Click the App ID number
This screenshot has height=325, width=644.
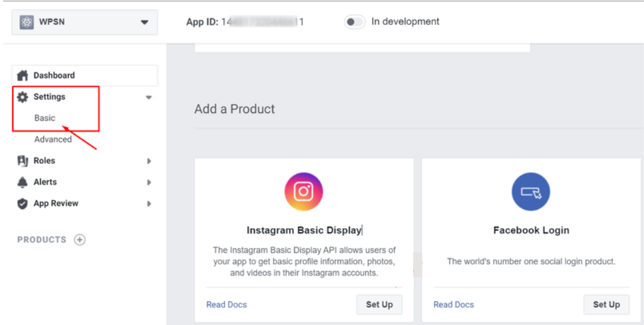tap(262, 22)
